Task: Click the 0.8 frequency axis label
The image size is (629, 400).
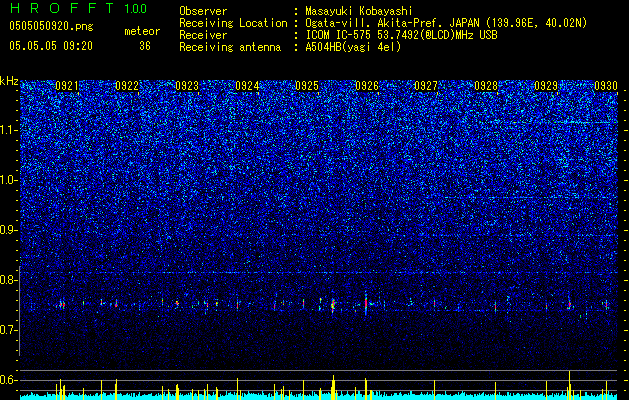Action: pos(9,280)
